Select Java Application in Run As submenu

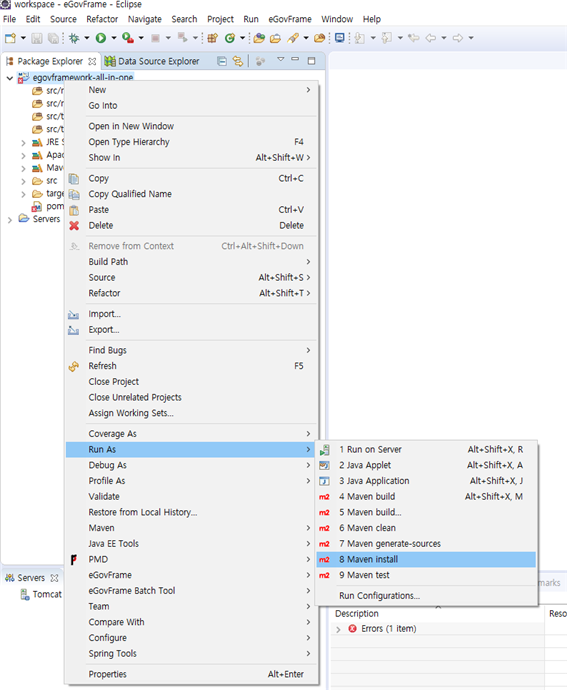point(426,481)
